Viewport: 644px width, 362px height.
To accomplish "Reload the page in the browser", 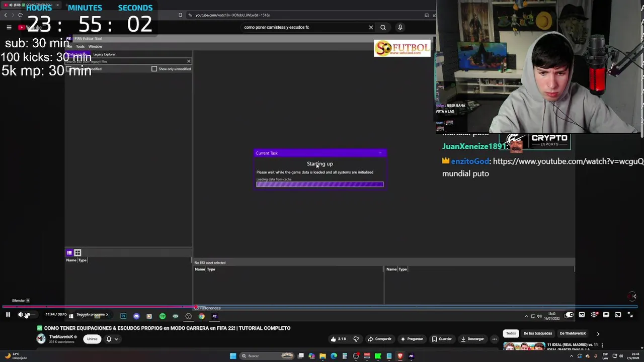I will pyautogui.click(x=21, y=15).
